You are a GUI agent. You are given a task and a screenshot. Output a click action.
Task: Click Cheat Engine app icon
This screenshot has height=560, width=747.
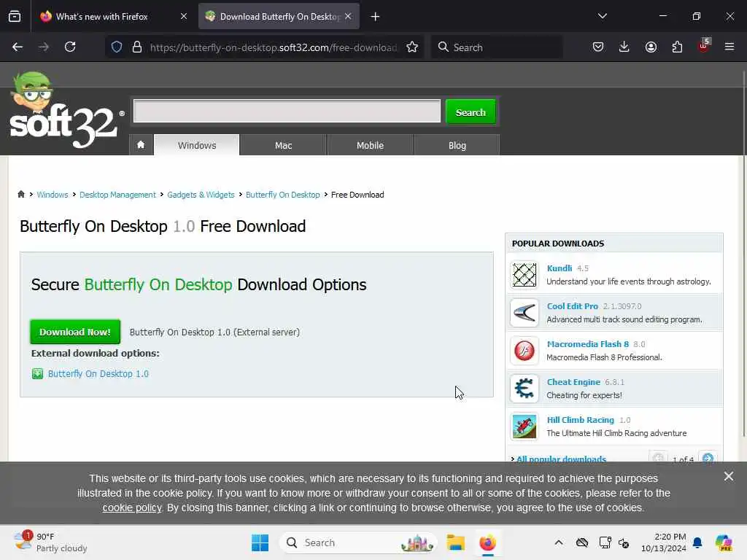pyautogui.click(x=524, y=389)
